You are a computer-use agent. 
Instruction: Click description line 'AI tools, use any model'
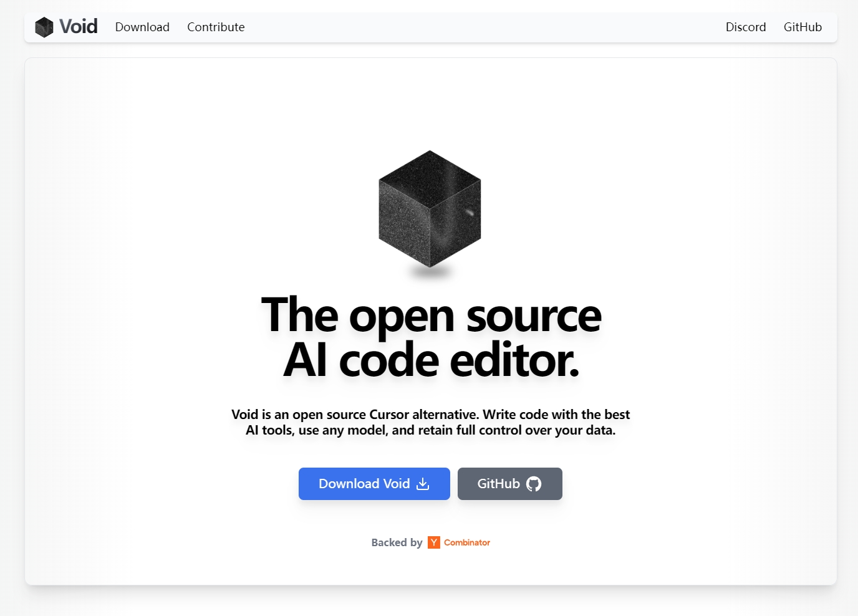coord(317,430)
